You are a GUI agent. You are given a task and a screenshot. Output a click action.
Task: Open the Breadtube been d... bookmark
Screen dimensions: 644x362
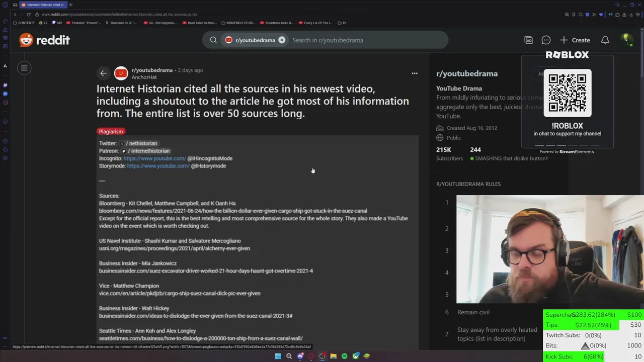pyautogui.click(x=277, y=23)
